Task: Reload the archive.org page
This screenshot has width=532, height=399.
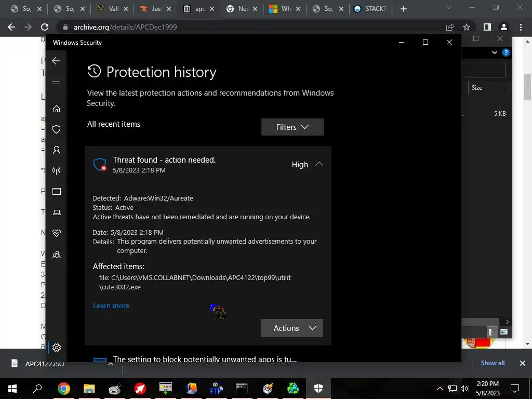Action: (x=45, y=27)
